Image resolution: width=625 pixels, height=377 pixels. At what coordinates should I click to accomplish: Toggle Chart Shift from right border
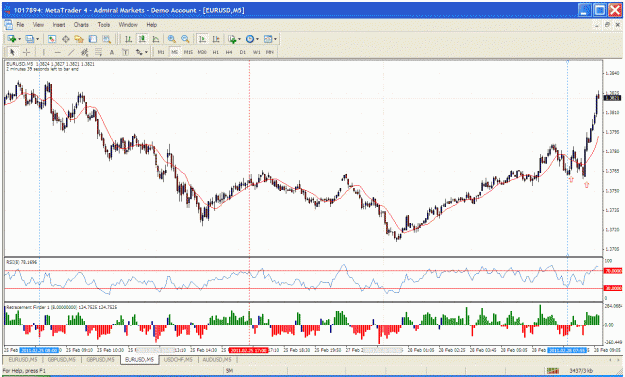tap(216, 39)
